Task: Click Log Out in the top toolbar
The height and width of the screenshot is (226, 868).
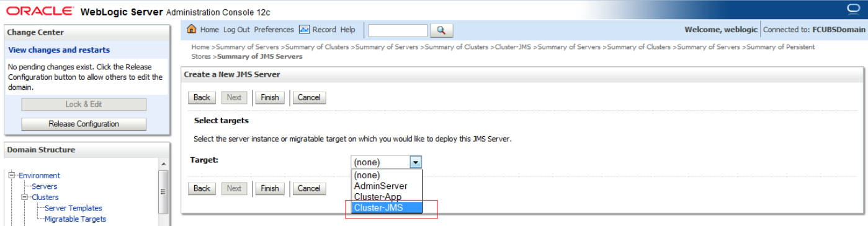Action: [236, 30]
